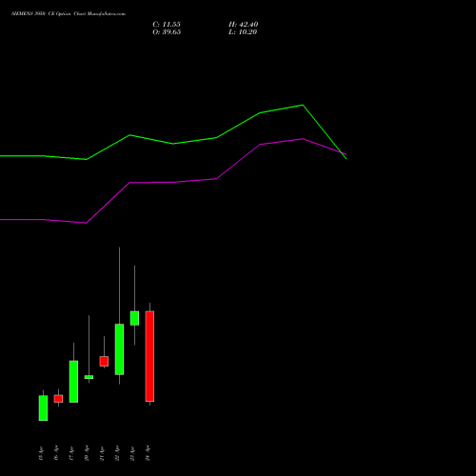Select the open value O: 39.65
The width and height of the screenshot is (476, 476).
167,32
